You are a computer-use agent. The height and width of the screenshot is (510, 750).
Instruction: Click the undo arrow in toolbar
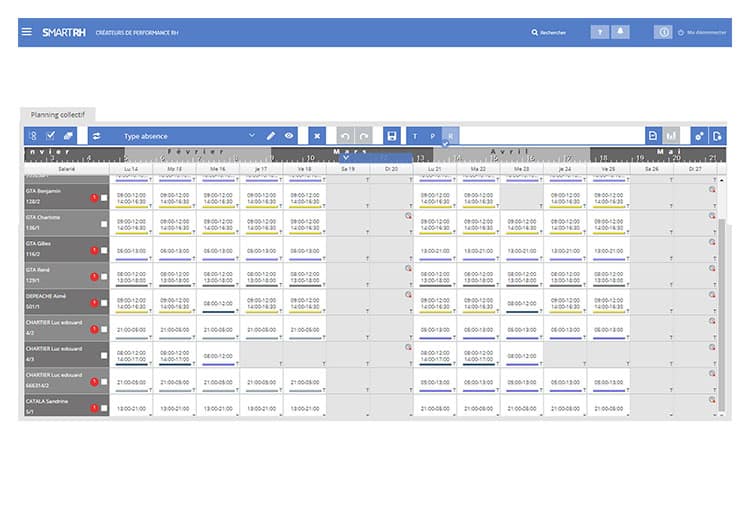click(345, 135)
